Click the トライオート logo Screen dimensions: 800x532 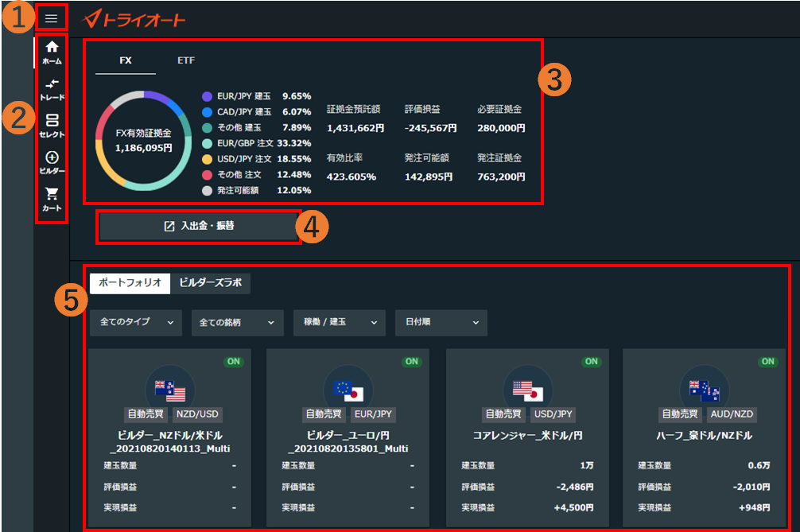point(134,19)
